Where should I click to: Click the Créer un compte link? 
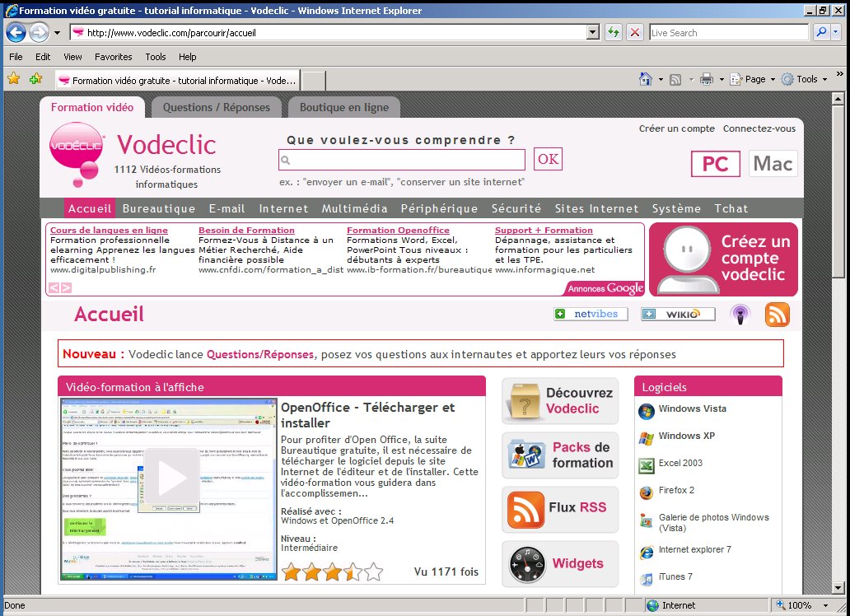tap(676, 128)
